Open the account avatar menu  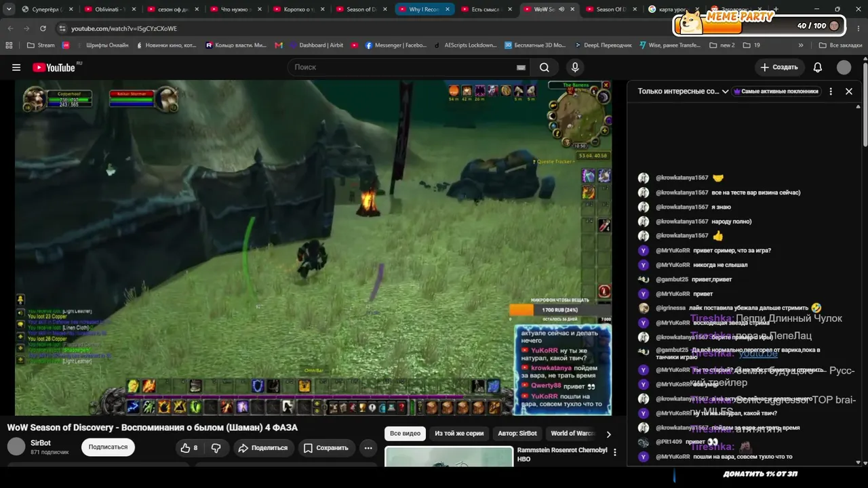pos(844,67)
